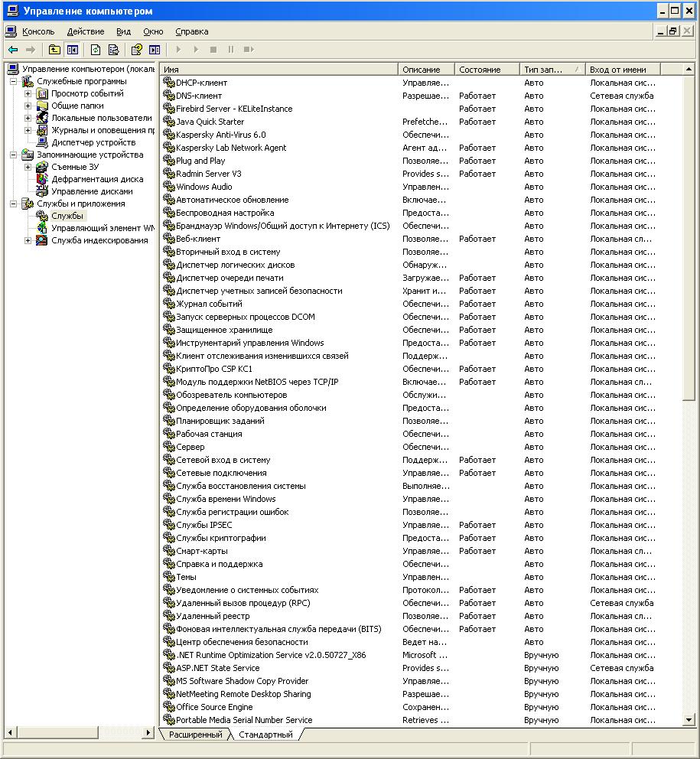The width and height of the screenshot is (700, 759).
Task: Open the Действие menu
Action: click(x=86, y=31)
